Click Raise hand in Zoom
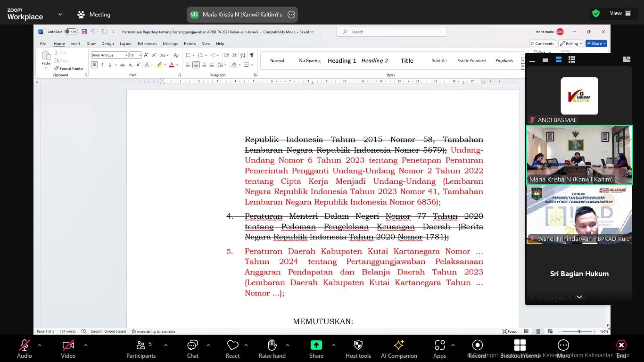The image size is (644, 362). [x=272, y=349]
